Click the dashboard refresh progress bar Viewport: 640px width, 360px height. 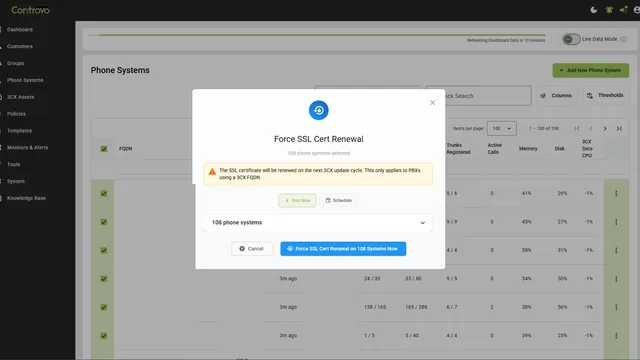pos(317,35)
